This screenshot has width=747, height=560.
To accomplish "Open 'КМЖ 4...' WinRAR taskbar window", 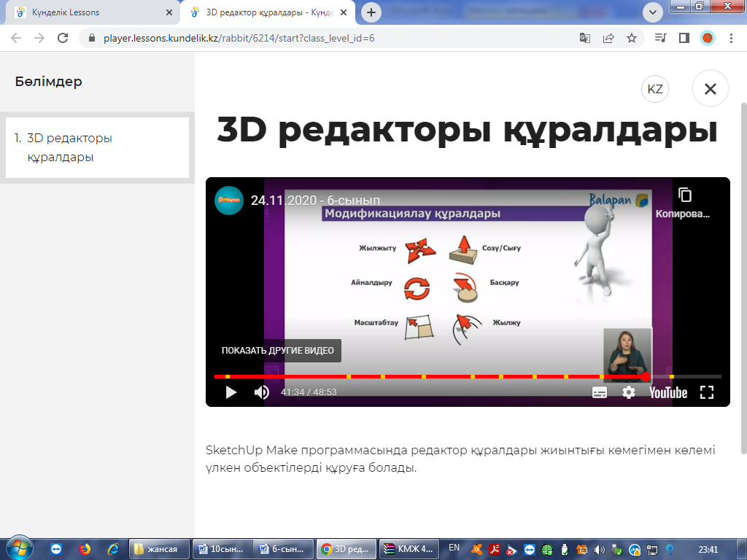I will (x=409, y=549).
